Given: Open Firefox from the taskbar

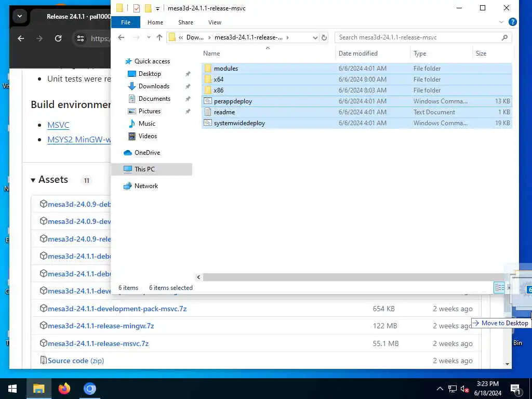Looking at the screenshot, I should [x=64, y=389].
